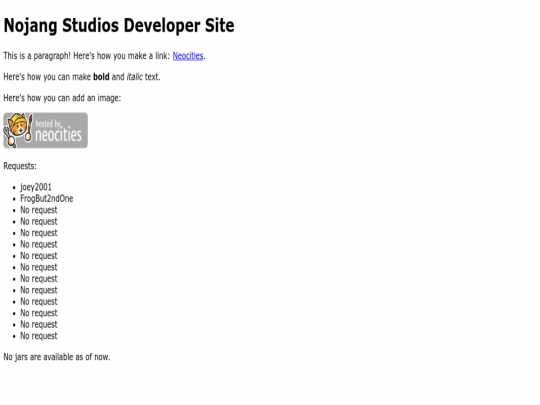Screen dimensions: 540x405
Task: Click 'No jars are available as of now.' text
Action: tap(57, 357)
